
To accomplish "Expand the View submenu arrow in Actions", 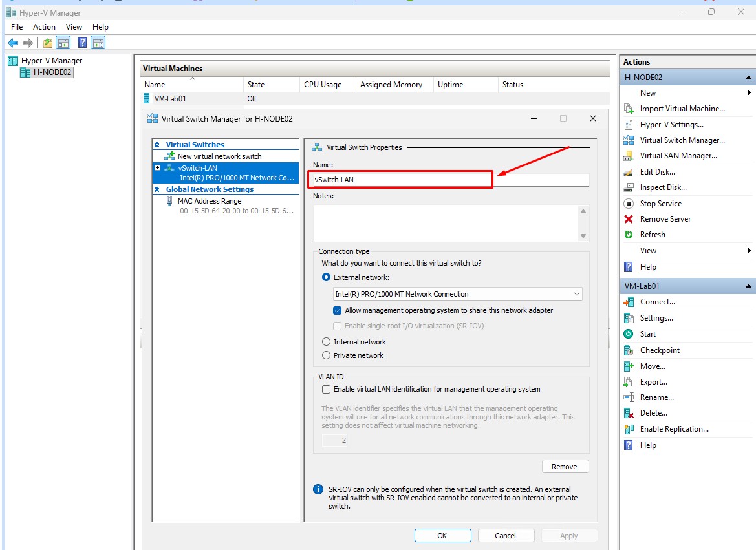I will (x=749, y=250).
